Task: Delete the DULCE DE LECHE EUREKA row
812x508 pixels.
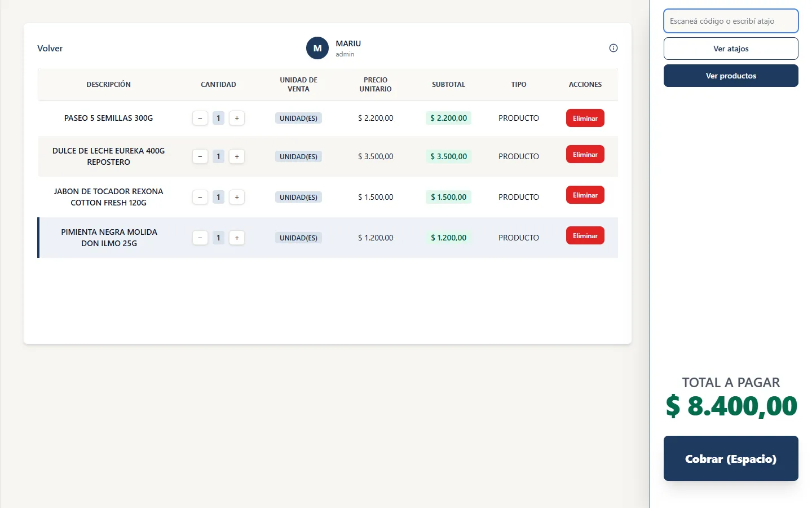Action: [x=585, y=154]
